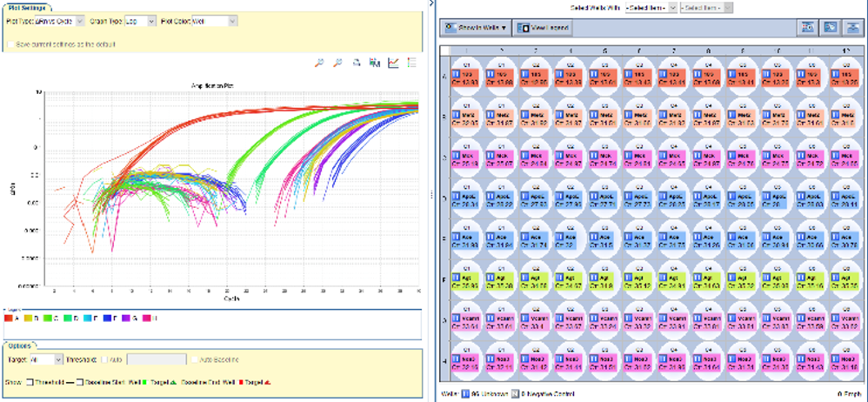Switch to the Plot Settings tab
This screenshot has width=868, height=402.
(27, 5)
